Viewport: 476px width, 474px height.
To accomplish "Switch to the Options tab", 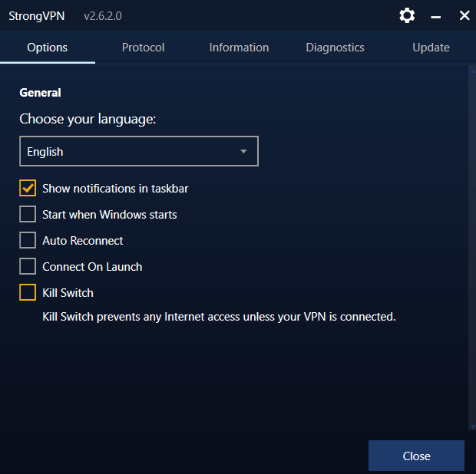I will pos(48,48).
